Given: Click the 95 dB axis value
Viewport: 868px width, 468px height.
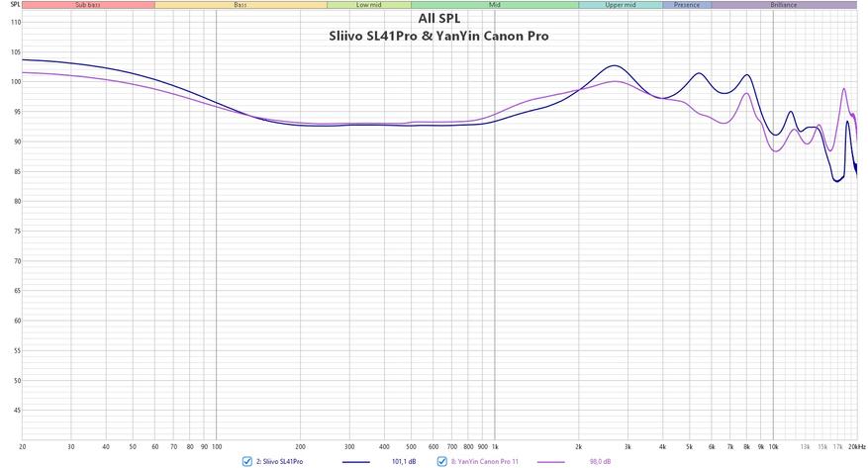Looking at the screenshot, I should tap(17, 112).
